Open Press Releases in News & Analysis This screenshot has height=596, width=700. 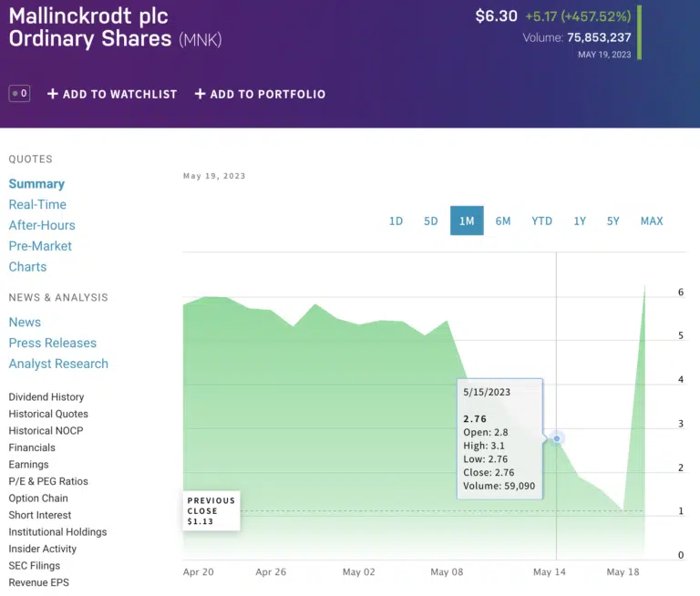[x=53, y=343]
